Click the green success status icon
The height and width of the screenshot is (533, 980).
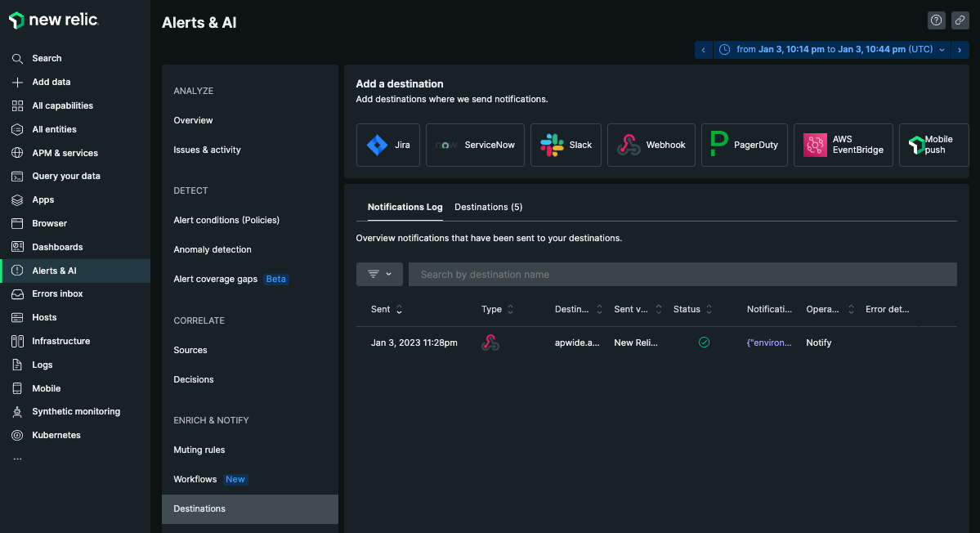(x=704, y=343)
